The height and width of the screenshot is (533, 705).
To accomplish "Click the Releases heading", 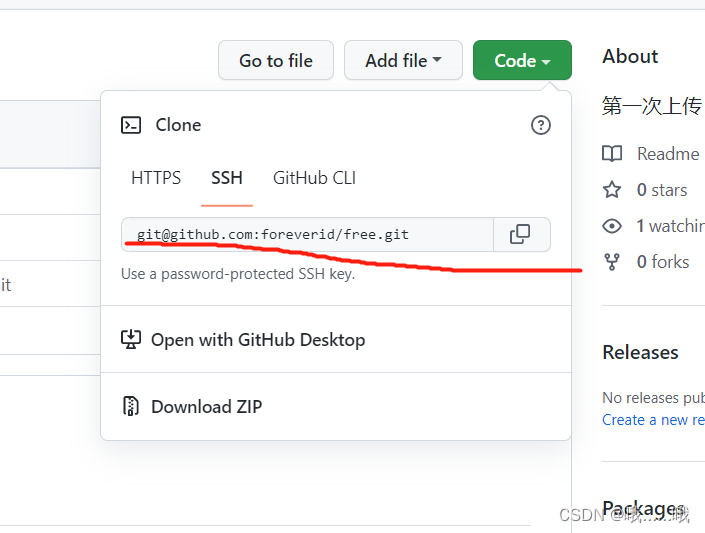I will 640,352.
